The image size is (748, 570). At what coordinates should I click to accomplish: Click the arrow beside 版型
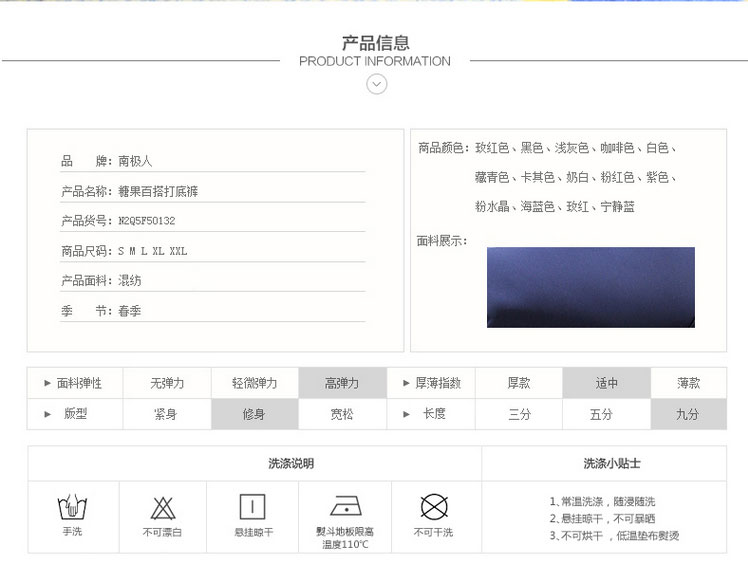47,414
